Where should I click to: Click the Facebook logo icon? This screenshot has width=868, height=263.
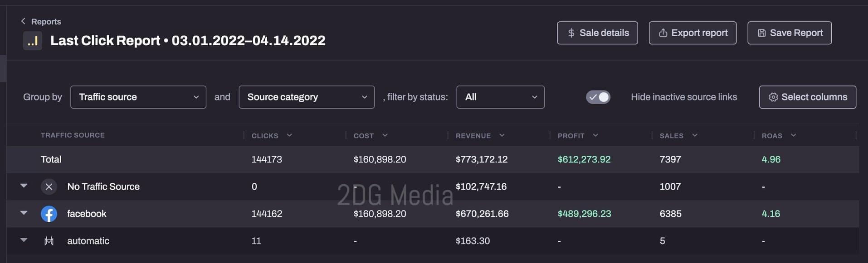tap(49, 214)
